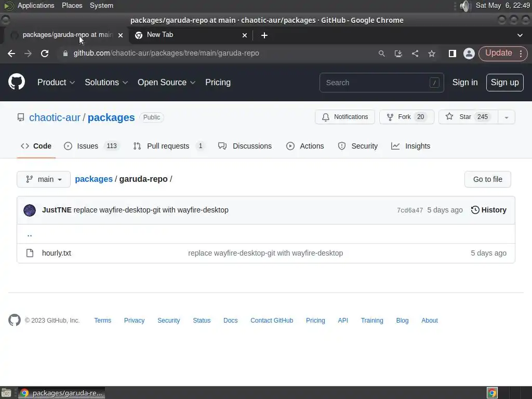
Task: Click the Notifications button
Action: [345, 117]
